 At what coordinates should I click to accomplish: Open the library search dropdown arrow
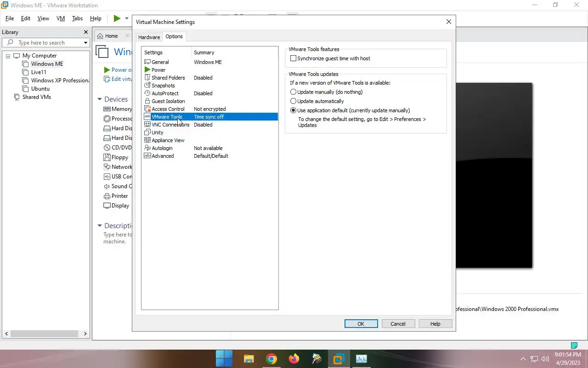pyautogui.click(x=85, y=43)
